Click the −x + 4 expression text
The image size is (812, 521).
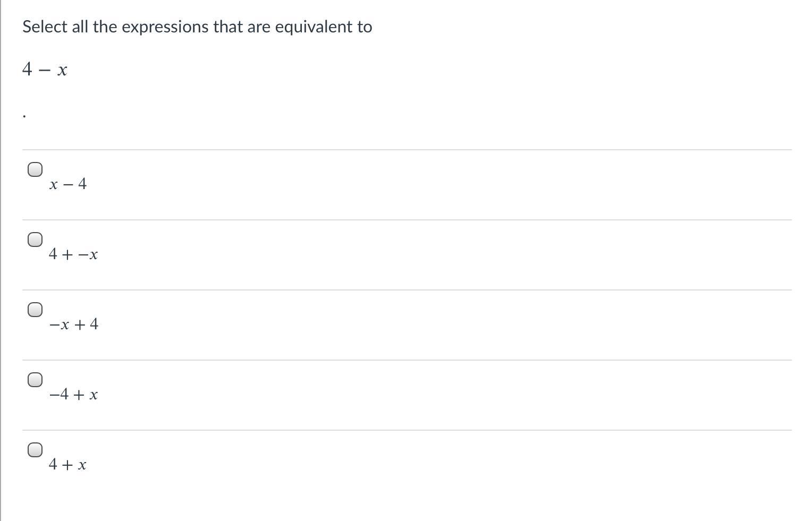pos(73,324)
